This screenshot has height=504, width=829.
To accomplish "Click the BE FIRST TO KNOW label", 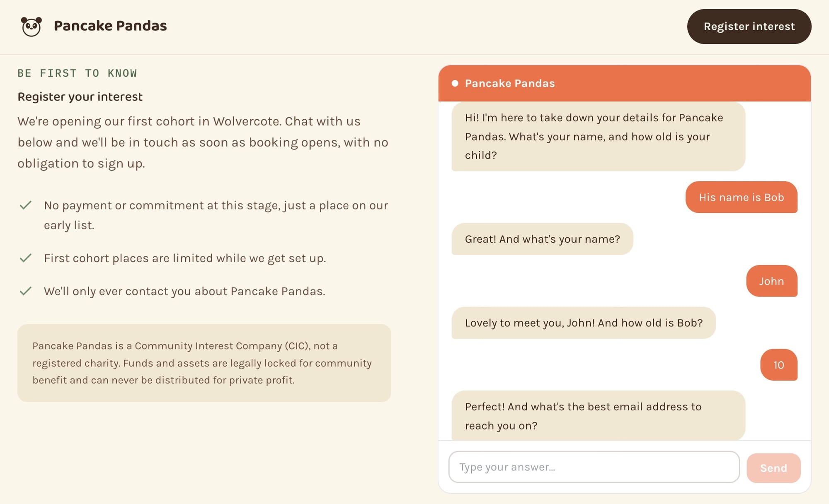I will (x=77, y=73).
